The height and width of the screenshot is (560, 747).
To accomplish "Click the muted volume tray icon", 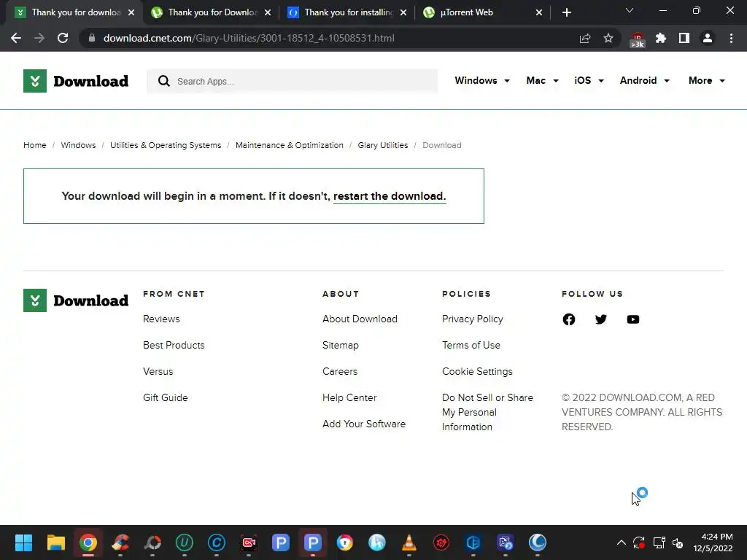I will [678, 542].
